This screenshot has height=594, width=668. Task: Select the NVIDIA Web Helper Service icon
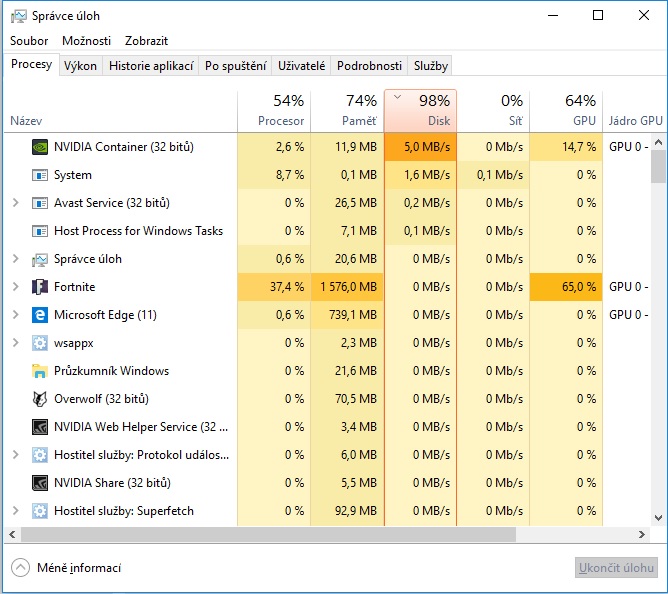click(x=40, y=427)
